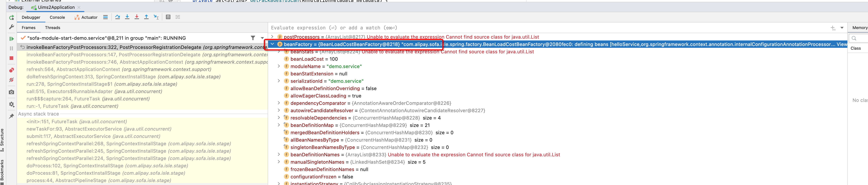868x185 pixels.
Task: Open debugger settings wrench icon
Action: [x=11, y=27]
